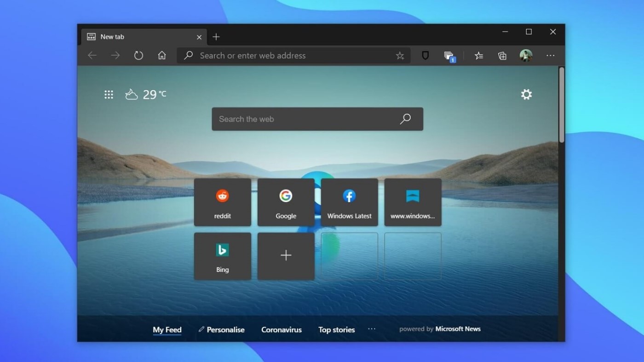
Task: Open the Home page icon
Action: (x=162, y=56)
